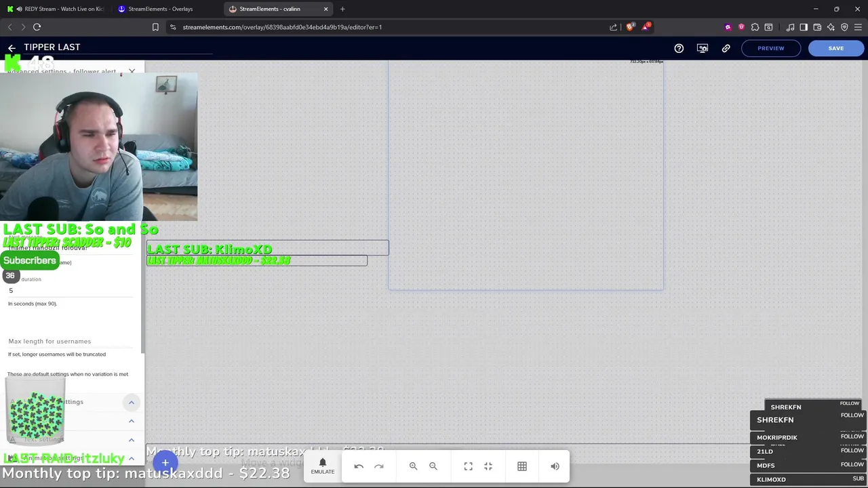Click the webcam video thumbnail
868x488 pixels.
99,147
